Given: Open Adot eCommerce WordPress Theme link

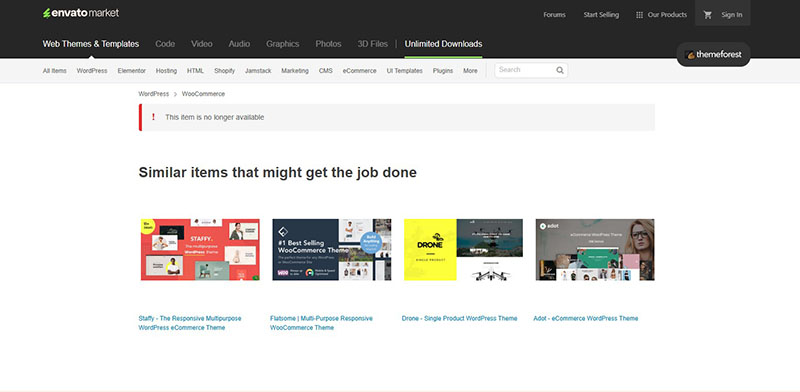Looking at the screenshot, I should click(x=586, y=318).
